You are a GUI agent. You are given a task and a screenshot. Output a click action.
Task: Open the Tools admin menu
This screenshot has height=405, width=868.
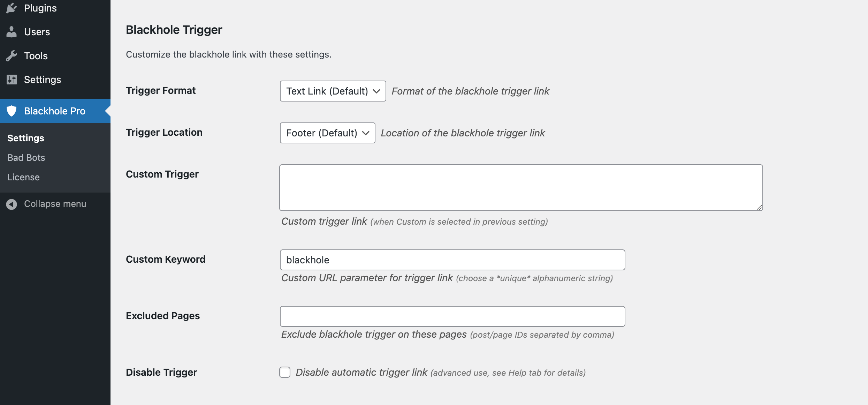(55, 56)
